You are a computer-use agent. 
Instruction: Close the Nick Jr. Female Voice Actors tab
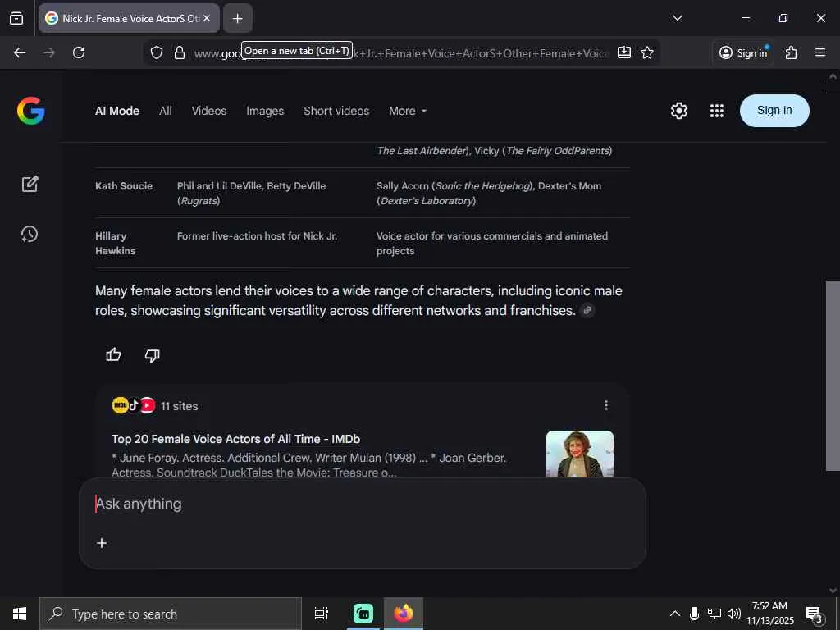coord(207,18)
